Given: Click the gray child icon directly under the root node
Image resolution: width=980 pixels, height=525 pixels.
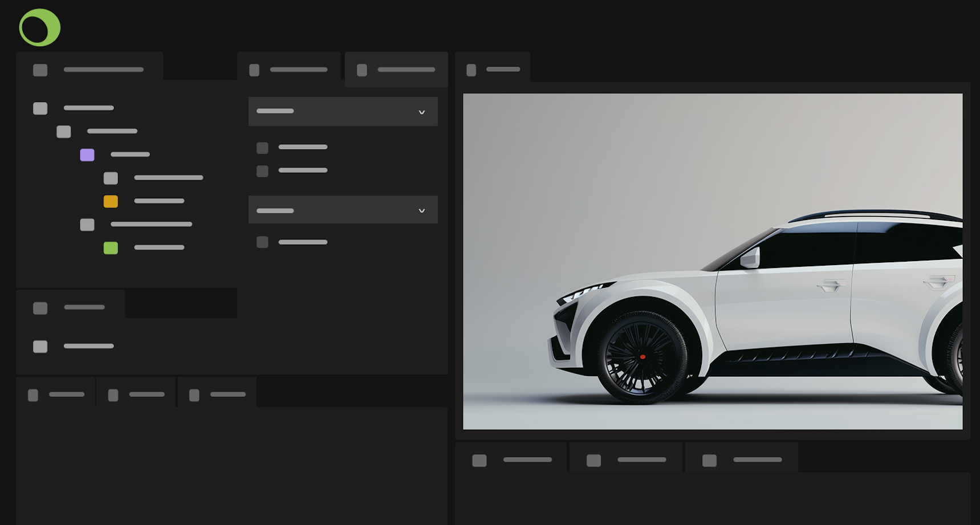Looking at the screenshot, I should [x=64, y=132].
